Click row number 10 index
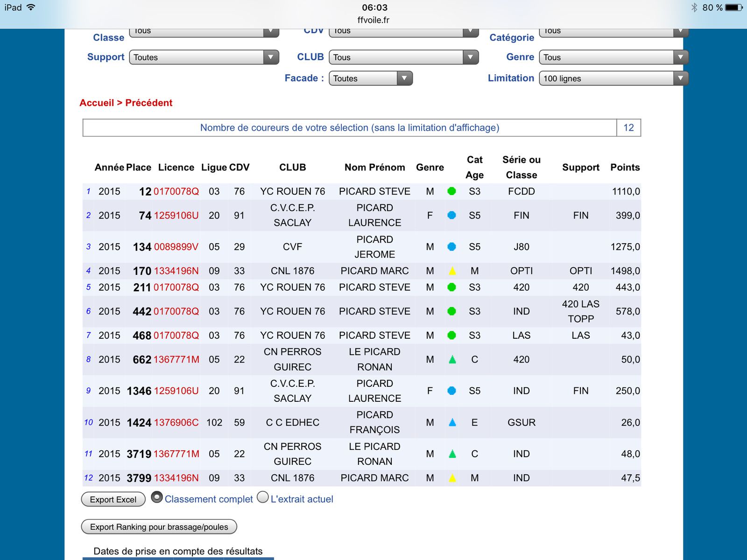The width and height of the screenshot is (747, 560). (x=88, y=422)
